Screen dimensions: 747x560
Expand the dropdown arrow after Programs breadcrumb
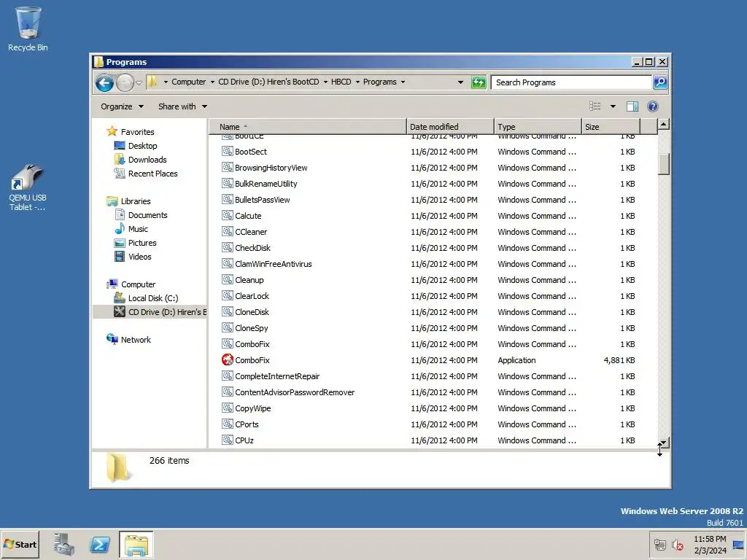pos(403,82)
